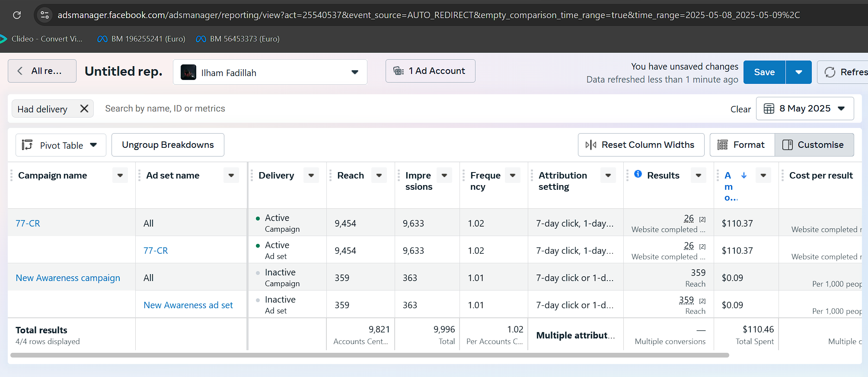The image size is (868, 377).
Task: Click Pivot Table layout icon
Action: point(27,145)
